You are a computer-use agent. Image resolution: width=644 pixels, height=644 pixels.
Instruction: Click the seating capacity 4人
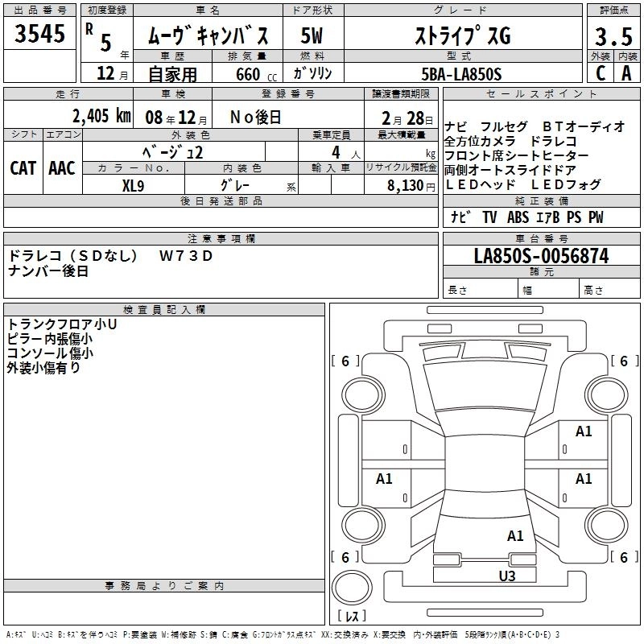point(346,153)
